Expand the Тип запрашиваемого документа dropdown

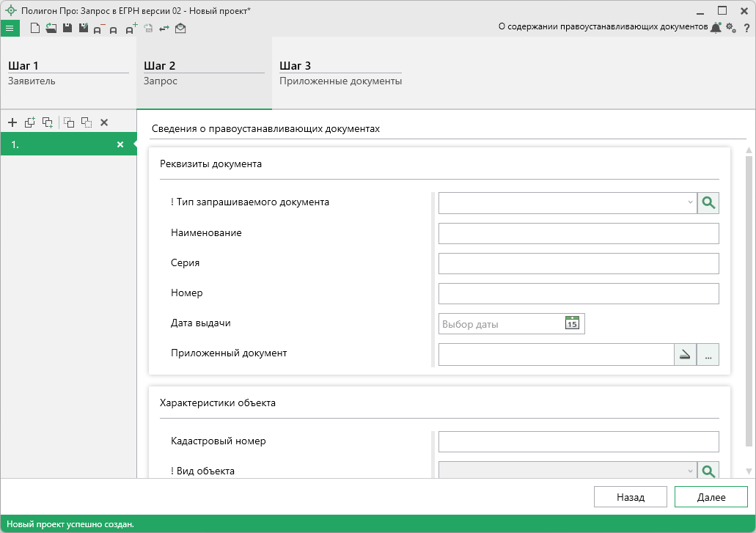[x=689, y=203]
